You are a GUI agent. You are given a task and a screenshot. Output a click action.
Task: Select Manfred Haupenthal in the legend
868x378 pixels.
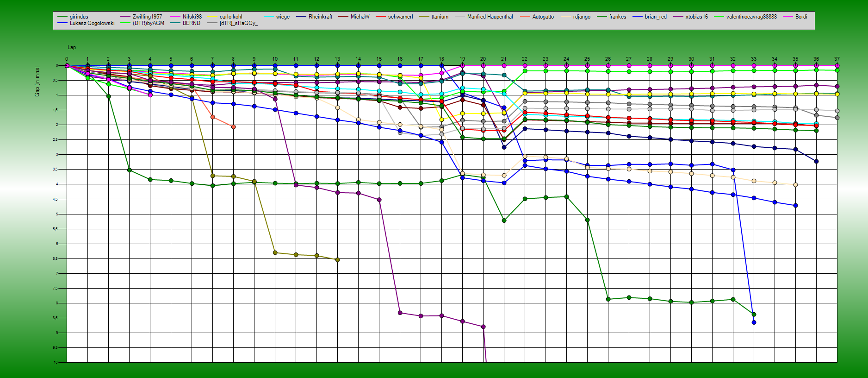[490, 17]
